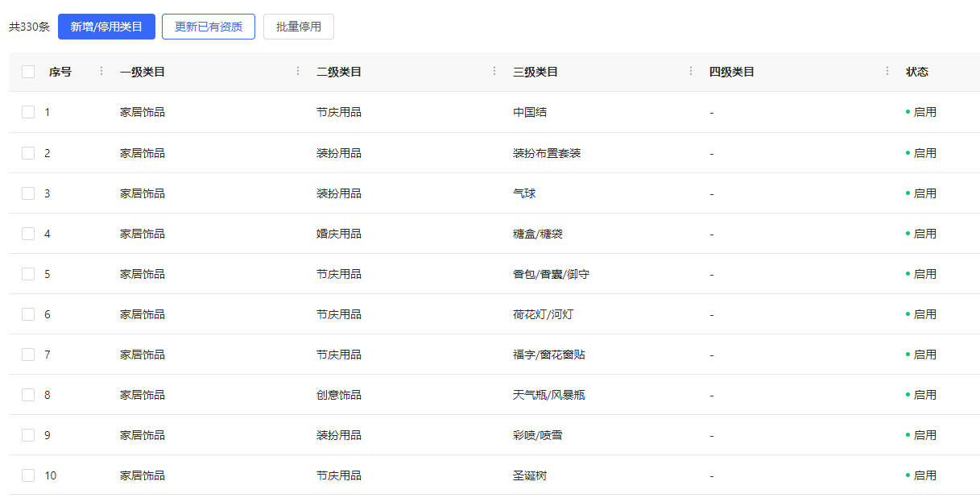Viewport: 980px width, 498px height.
Task: Tick the select-all checkbox in table header
Action: (x=28, y=72)
